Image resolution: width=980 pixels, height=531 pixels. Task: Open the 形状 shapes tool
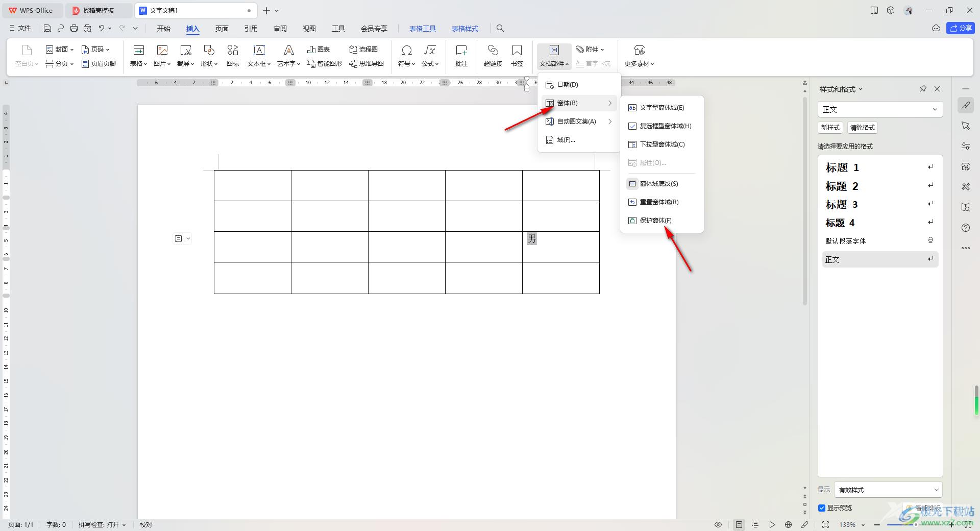pos(209,56)
